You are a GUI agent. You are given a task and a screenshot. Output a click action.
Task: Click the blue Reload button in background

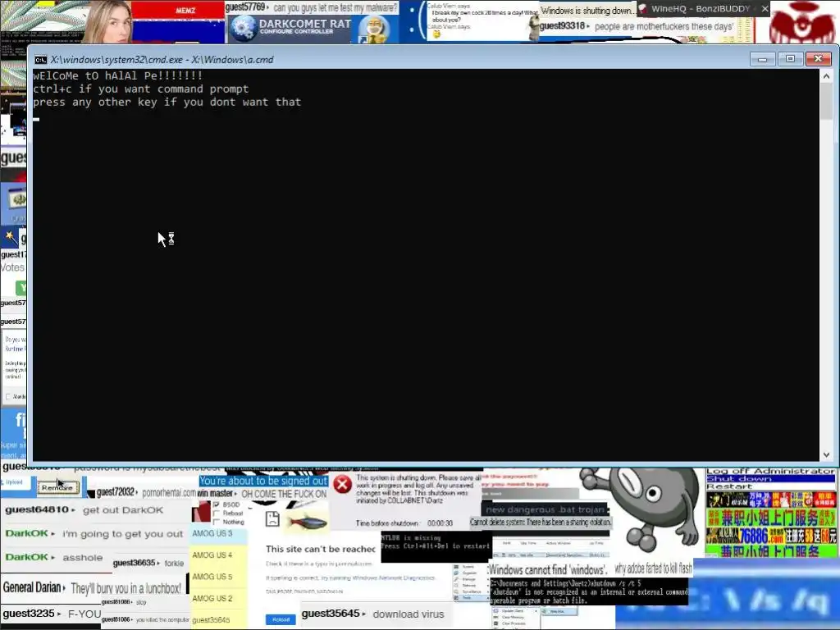[281, 619]
